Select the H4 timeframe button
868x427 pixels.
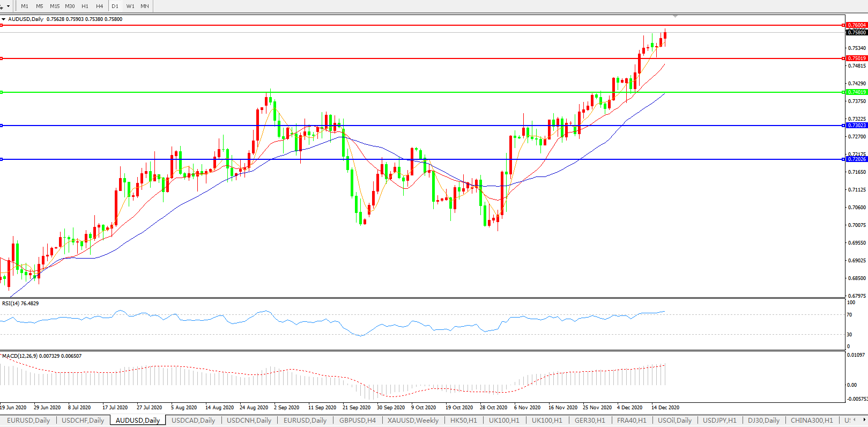click(x=100, y=6)
